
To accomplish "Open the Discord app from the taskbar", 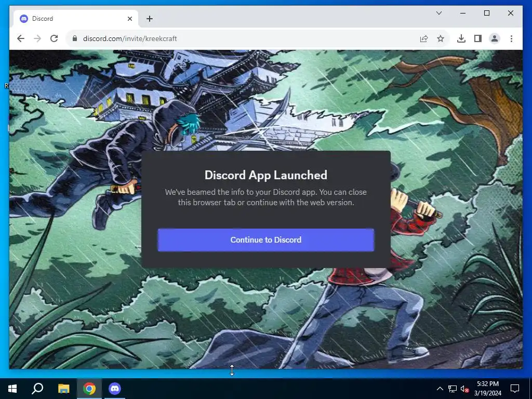I will click(x=115, y=389).
